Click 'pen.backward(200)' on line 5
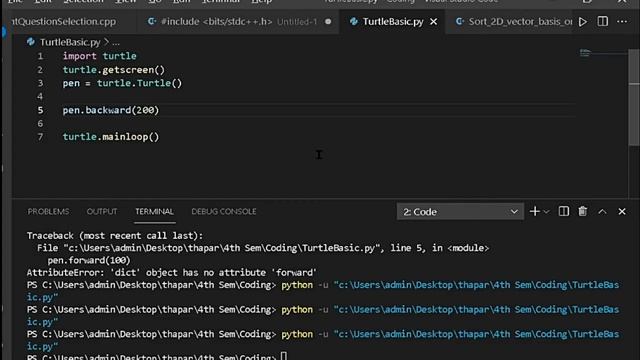This screenshot has width=640, height=360. coord(111,110)
